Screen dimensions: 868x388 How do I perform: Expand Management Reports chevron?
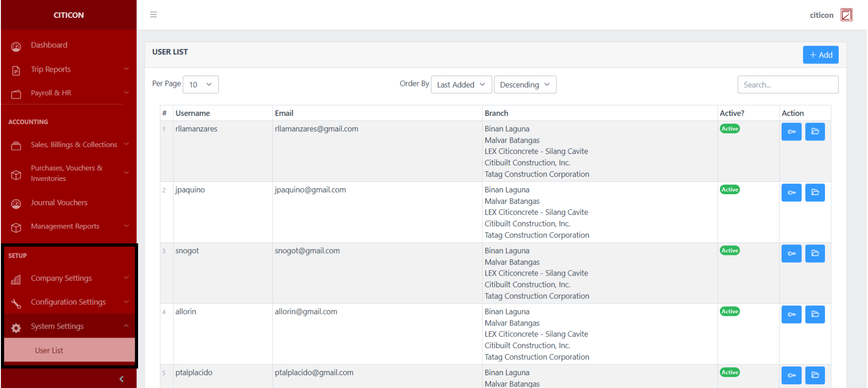[x=126, y=226]
